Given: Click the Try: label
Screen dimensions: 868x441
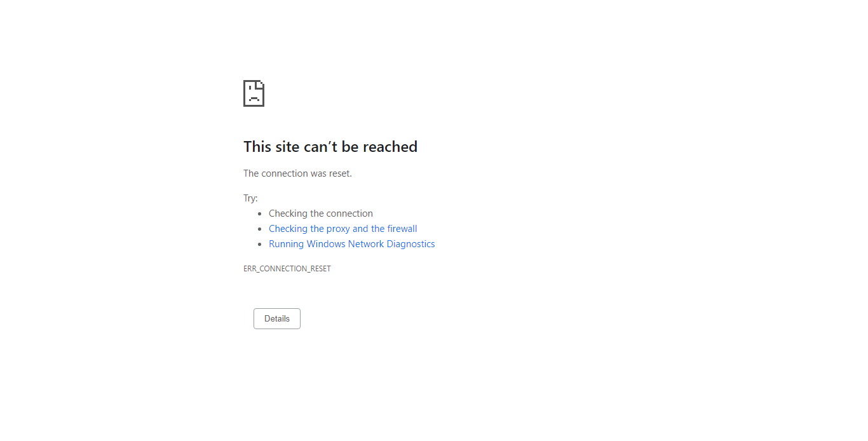Looking at the screenshot, I should [x=250, y=198].
